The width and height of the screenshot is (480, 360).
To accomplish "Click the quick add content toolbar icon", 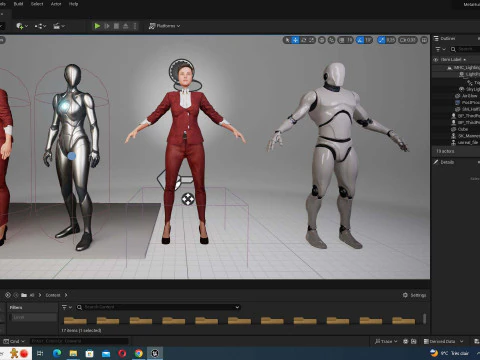I will 22,26.
